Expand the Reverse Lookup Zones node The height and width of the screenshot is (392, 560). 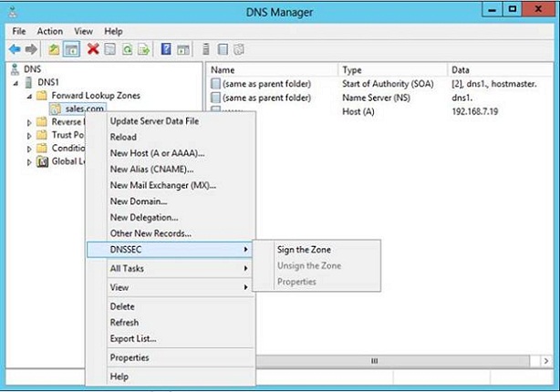pos(29,122)
